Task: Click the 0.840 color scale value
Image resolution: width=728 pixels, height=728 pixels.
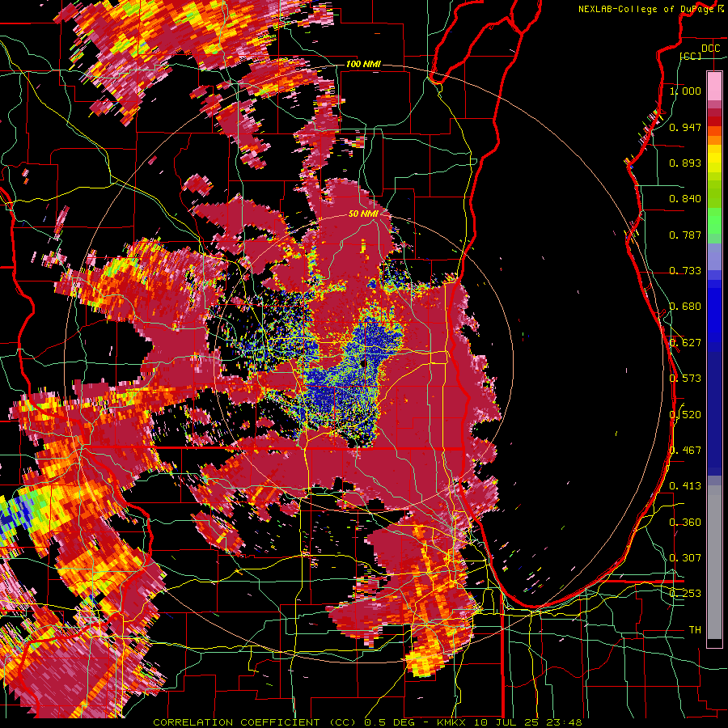Action: [685, 198]
